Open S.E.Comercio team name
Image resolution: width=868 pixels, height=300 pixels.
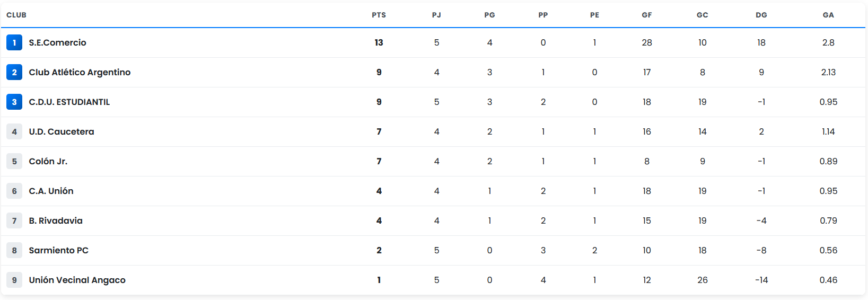57,42
